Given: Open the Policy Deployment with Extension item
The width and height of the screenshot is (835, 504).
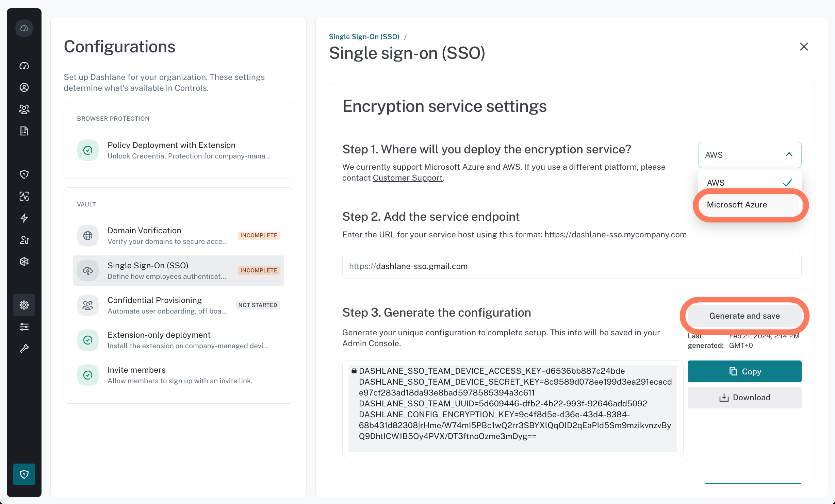Looking at the screenshot, I should pos(178,150).
